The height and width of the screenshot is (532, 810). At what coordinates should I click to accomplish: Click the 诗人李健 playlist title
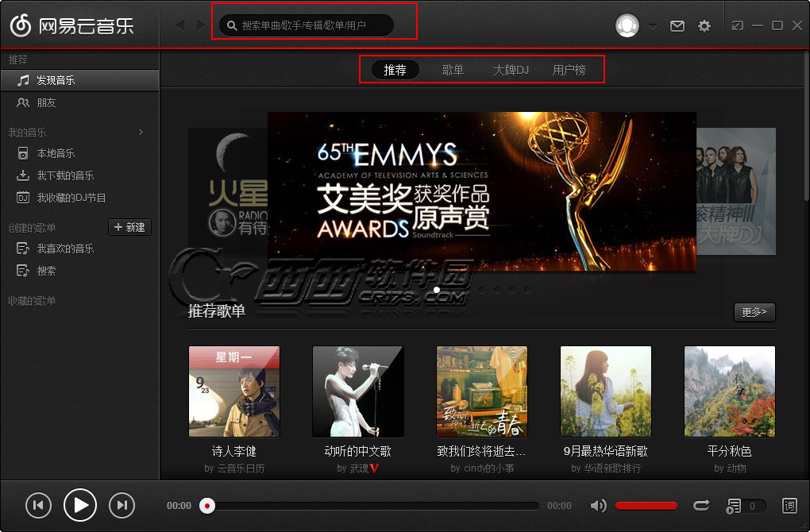point(234,452)
